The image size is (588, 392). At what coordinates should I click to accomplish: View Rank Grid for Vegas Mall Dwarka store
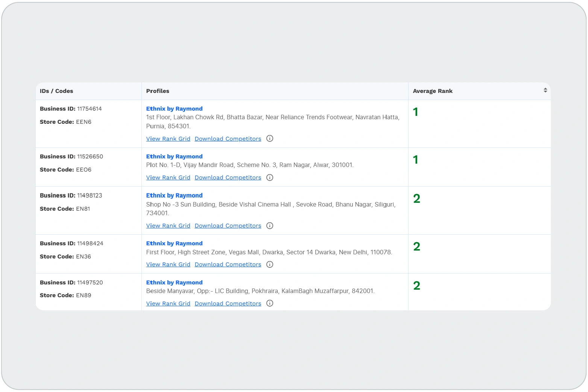(168, 264)
